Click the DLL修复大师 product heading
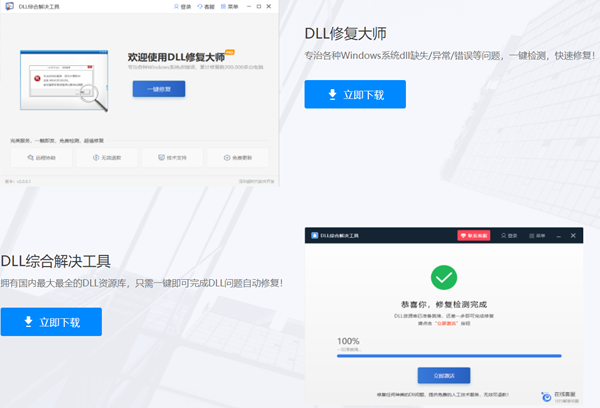 coord(345,34)
